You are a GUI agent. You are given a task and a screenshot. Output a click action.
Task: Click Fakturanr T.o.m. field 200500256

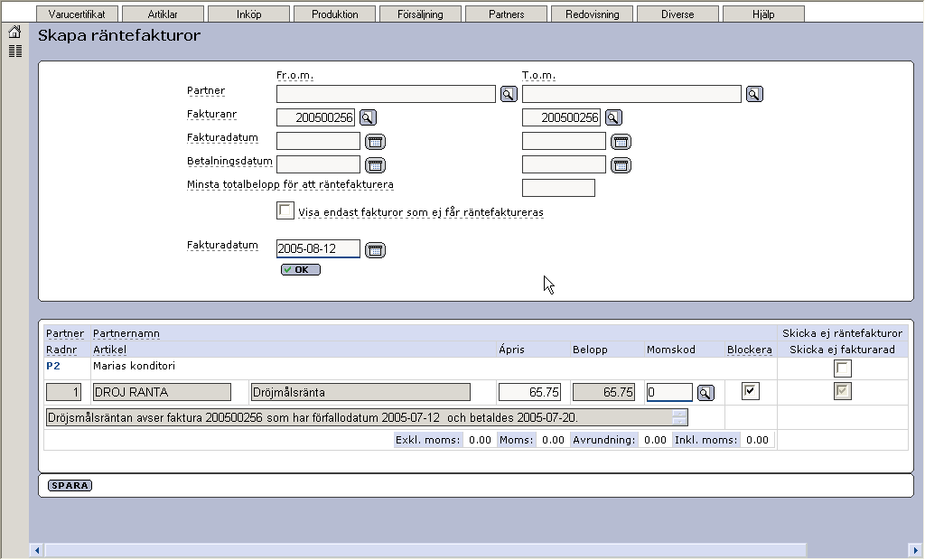tap(561, 118)
